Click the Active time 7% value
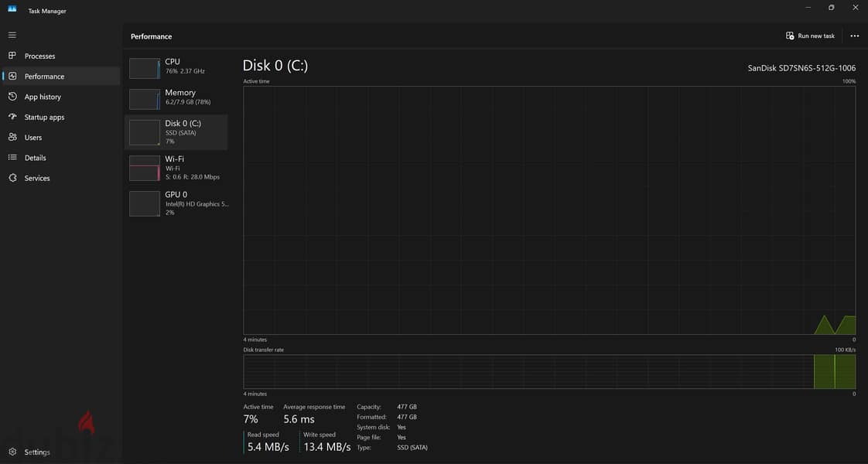The image size is (868, 464). (x=251, y=419)
